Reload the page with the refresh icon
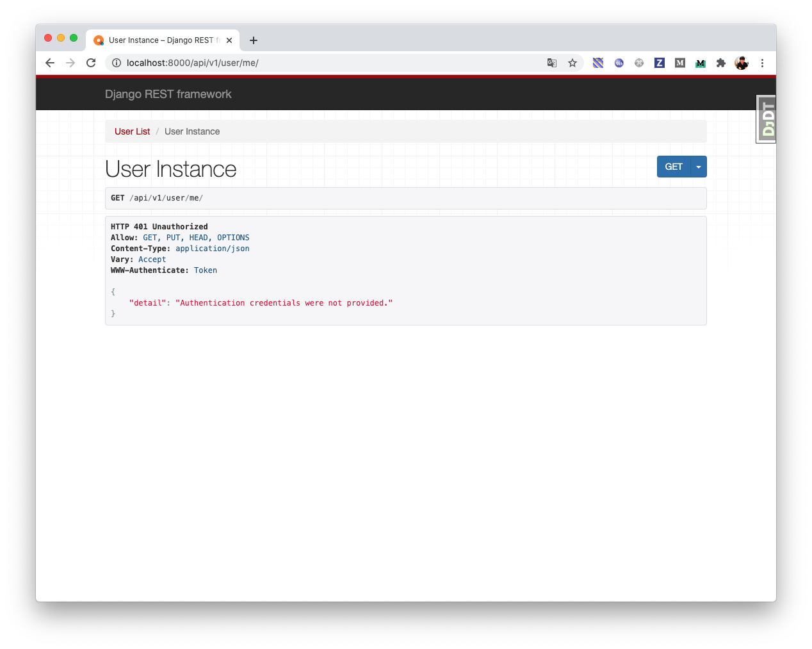Viewport: 812px width, 649px height. coord(91,63)
